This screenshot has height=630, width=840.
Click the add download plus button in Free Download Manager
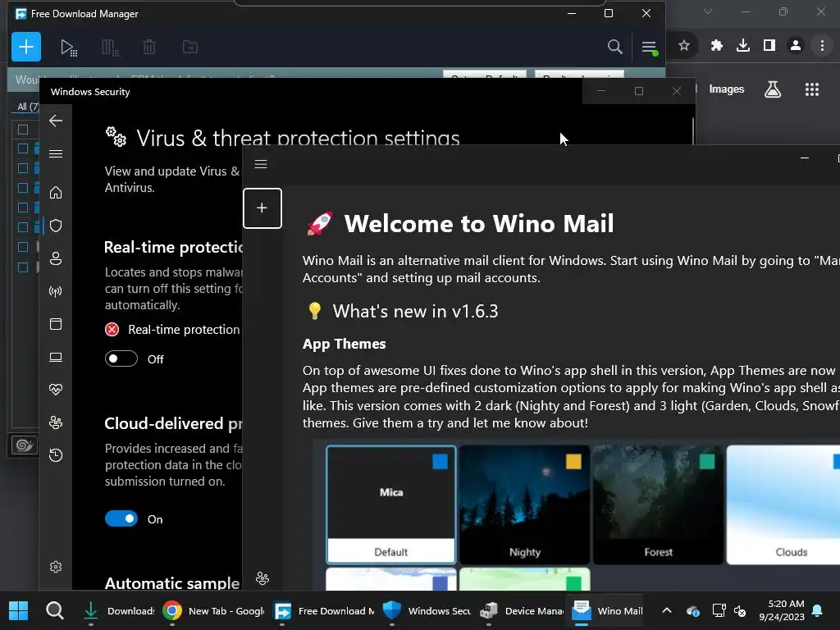(25, 47)
